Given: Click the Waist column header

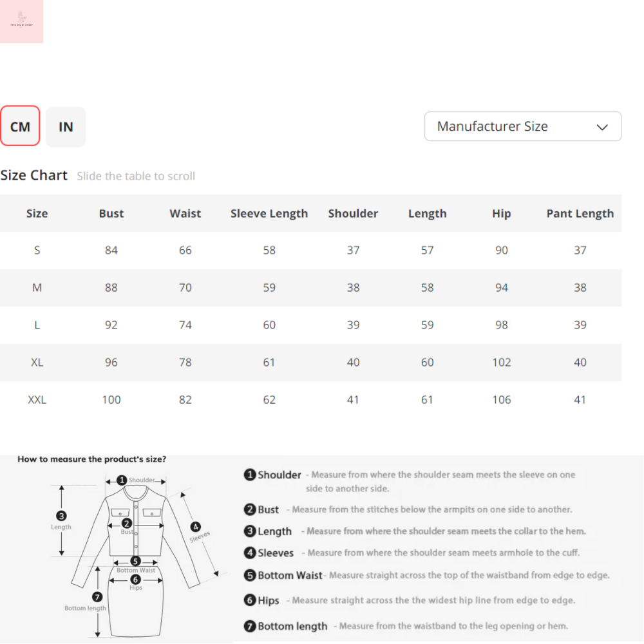Looking at the screenshot, I should click(x=185, y=213).
